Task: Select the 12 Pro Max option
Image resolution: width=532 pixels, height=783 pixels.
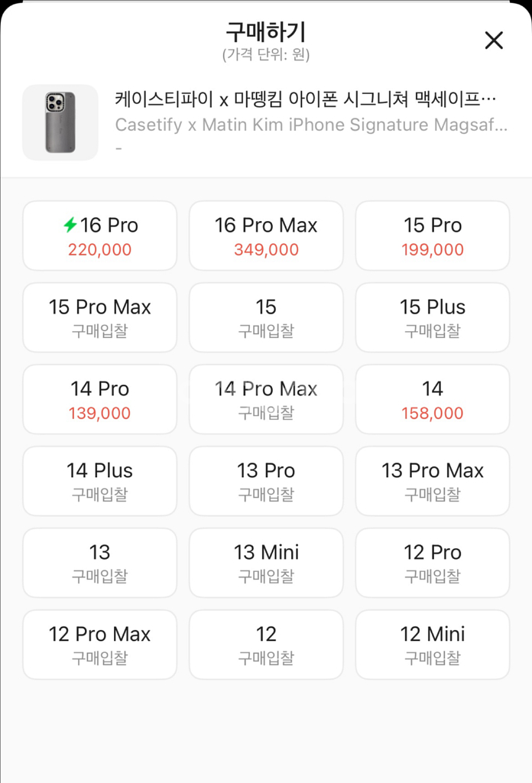Action: tap(100, 645)
